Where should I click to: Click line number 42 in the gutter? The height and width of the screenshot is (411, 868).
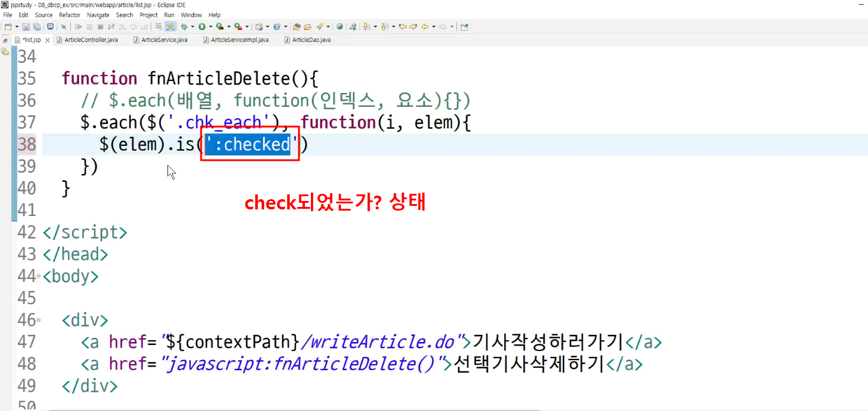click(x=26, y=232)
